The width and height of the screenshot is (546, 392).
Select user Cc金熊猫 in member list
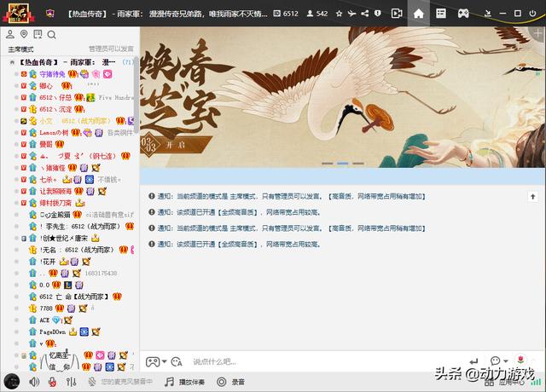coord(55,215)
